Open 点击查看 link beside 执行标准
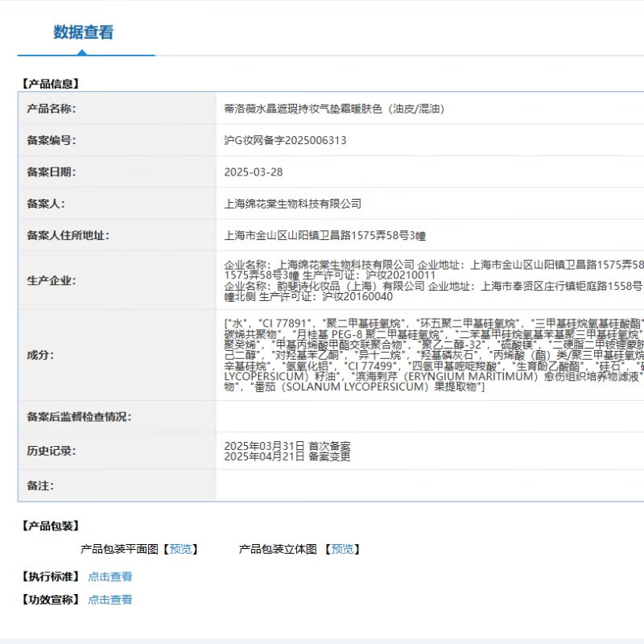This screenshot has height=644, width=644. (110, 576)
